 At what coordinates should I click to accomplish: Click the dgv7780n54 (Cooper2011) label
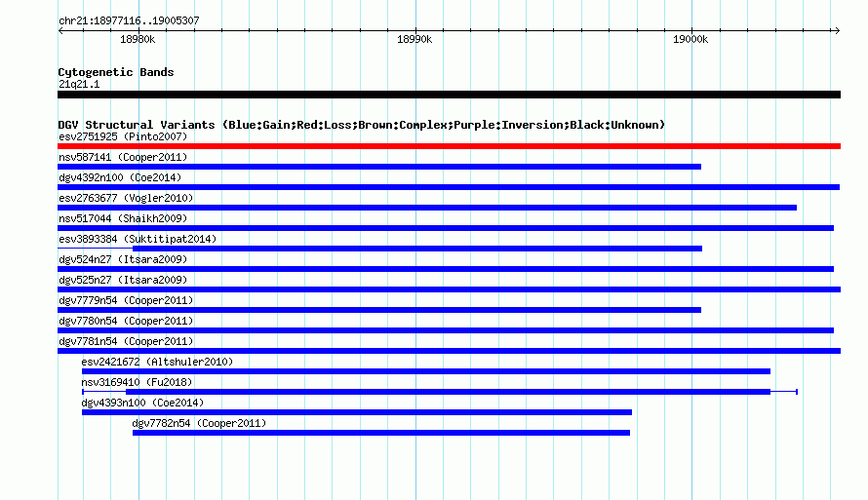click(x=126, y=321)
